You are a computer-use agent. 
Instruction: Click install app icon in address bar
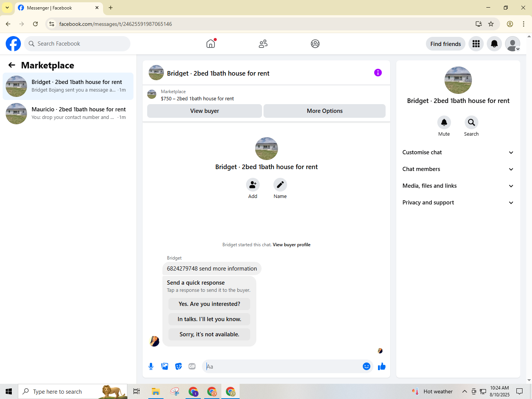coord(479,24)
